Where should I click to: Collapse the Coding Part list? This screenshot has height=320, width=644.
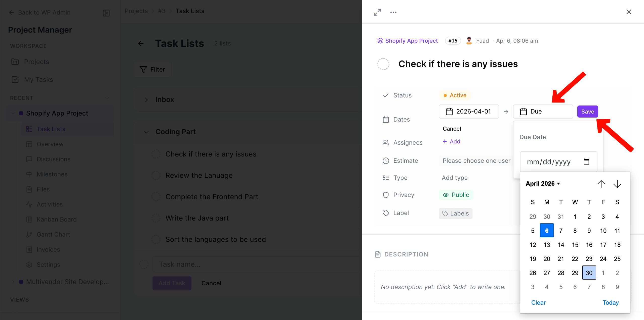tap(146, 132)
